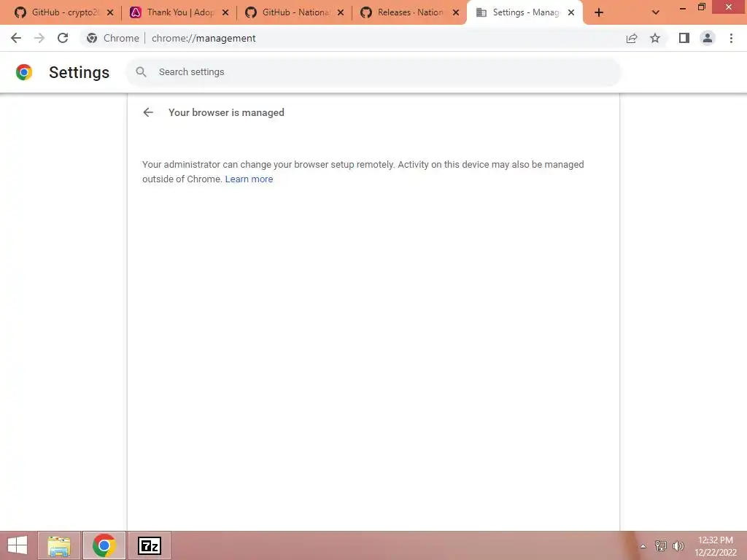The width and height of the screenshot is (747, 560).
Task: Open a new tab with plus button
Action: (599, 13)
